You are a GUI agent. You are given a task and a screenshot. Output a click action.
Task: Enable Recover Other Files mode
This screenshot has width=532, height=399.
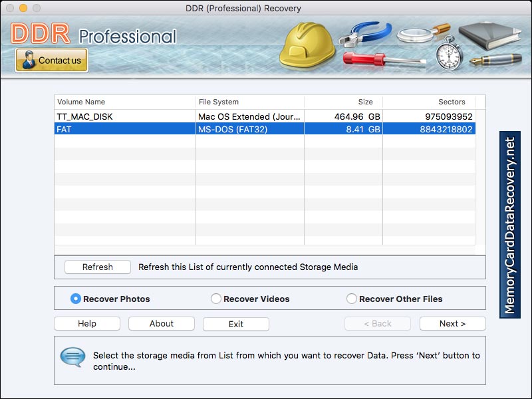pyautogui.click(x=351, y=299)
